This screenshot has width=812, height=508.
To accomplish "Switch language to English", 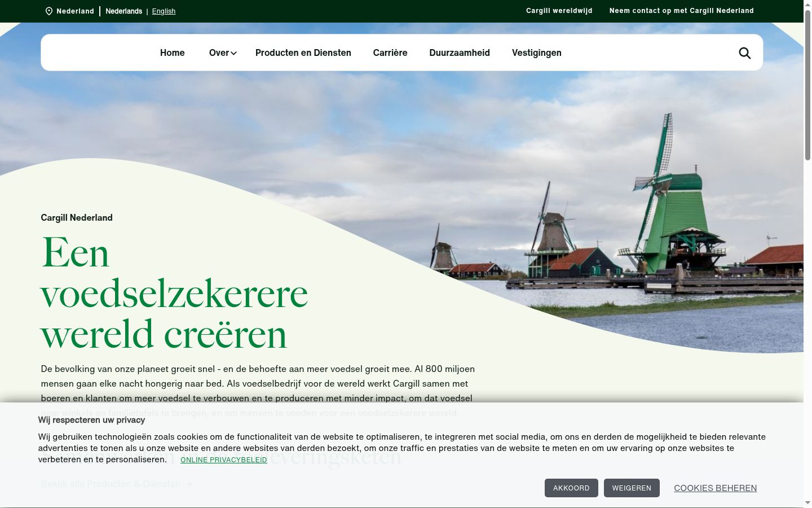I will (164, 11).
